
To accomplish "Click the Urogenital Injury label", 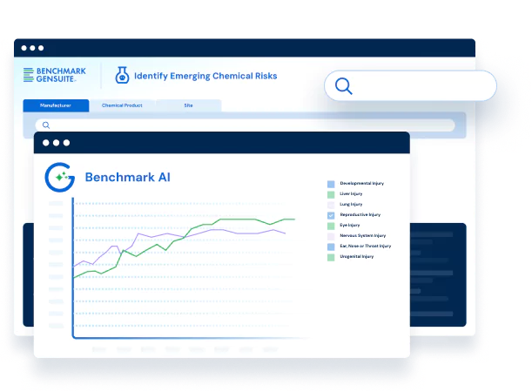I will (x=357, y=257).
